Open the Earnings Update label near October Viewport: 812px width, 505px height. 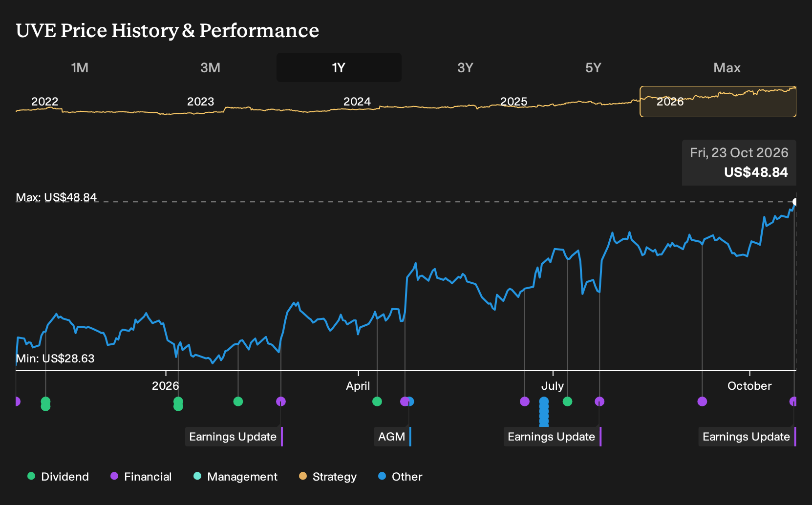747,437
